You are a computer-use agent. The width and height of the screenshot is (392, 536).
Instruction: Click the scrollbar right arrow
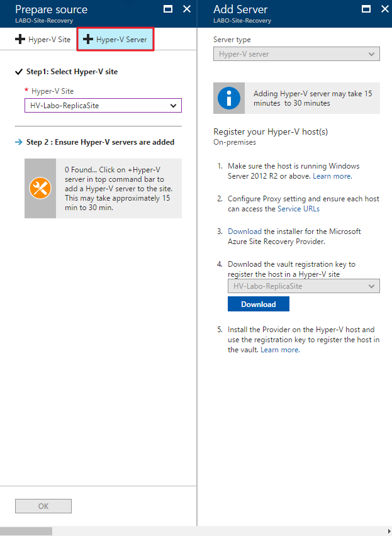click(x=389, y=531)
